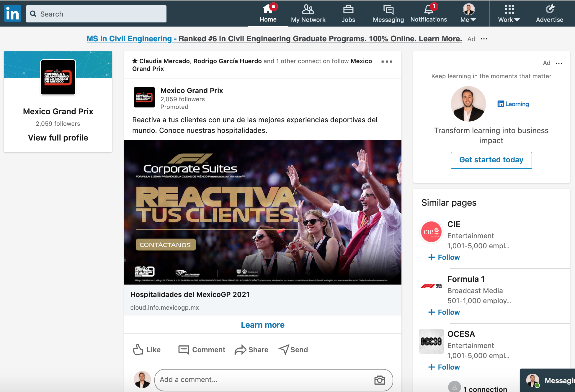
Task: Open the Notifications bell icon
Action: click(429, 9)
